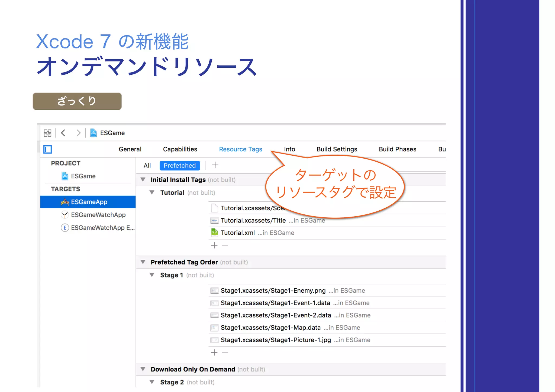Click ESGame text in the jump bar

pyautogui.click(x=112, y=133)
